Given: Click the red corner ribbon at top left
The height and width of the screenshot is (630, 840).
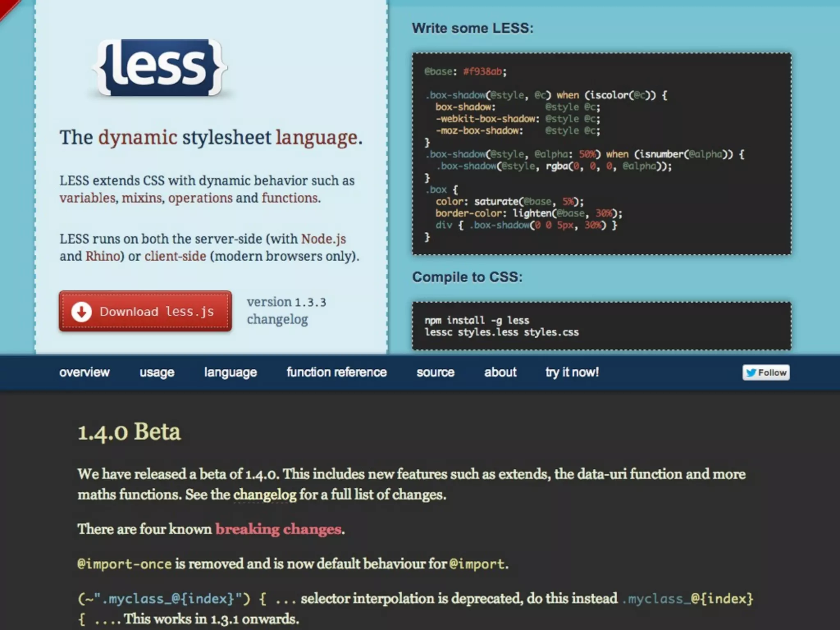Looking at the screenshot, I should pos(6,7).
